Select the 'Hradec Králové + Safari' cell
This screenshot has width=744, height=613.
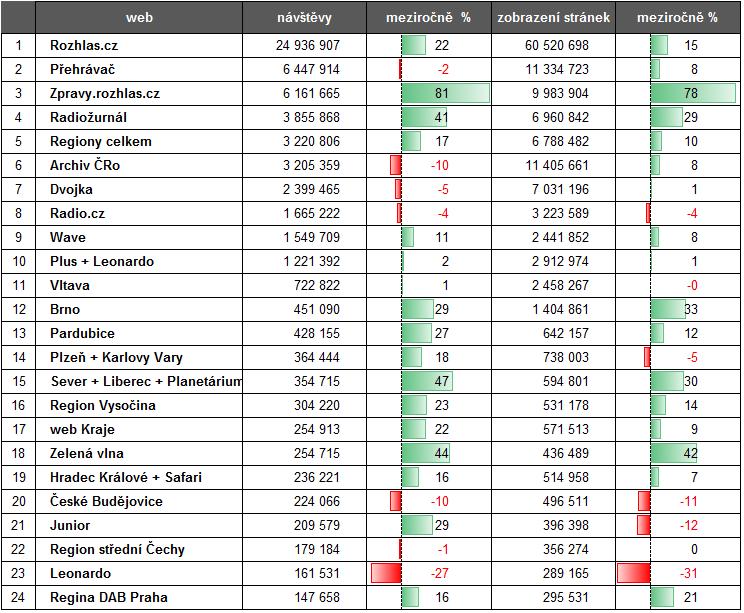(x=139, y=477)
